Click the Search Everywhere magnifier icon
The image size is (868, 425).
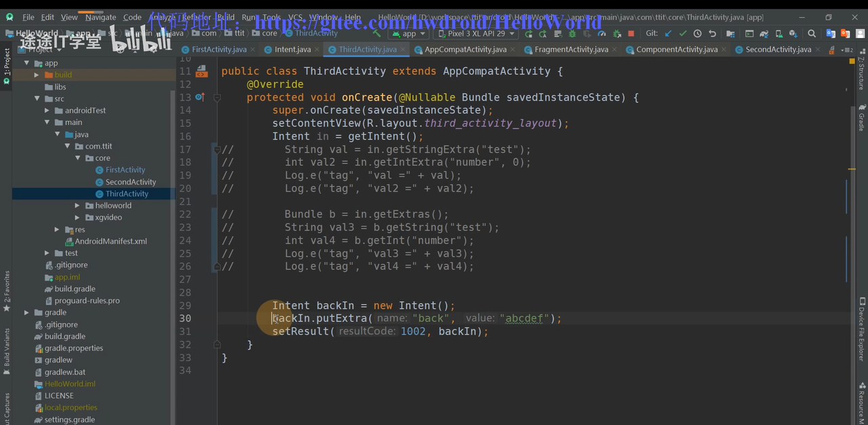812,33
